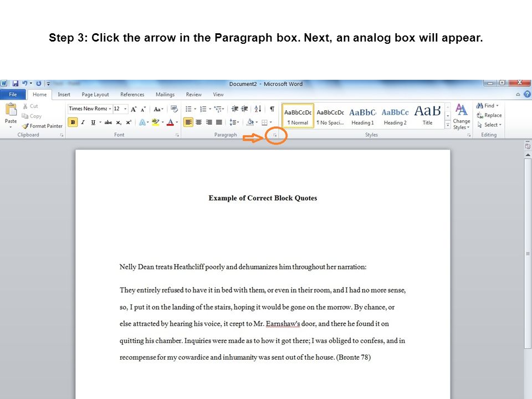Viewport: 532px width, 399px height.
Task: Toggle Center alignment
Action: tap(199, 122)
